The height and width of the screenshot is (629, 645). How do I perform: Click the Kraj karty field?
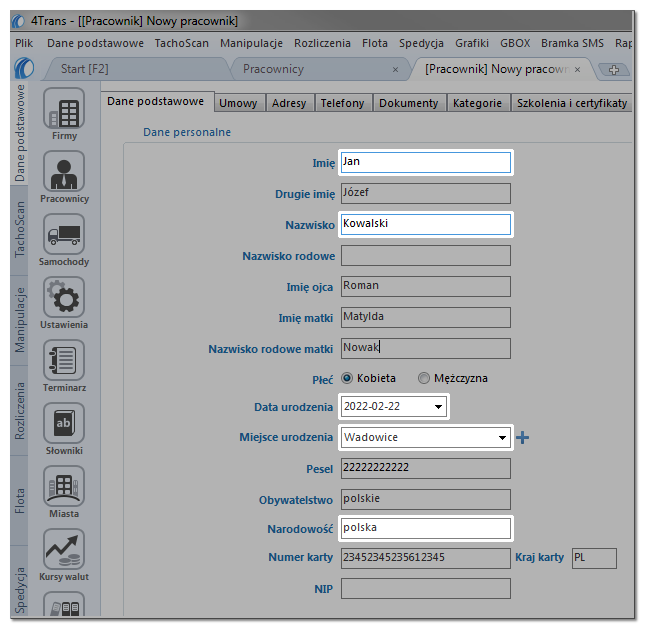tap(594, 558)
